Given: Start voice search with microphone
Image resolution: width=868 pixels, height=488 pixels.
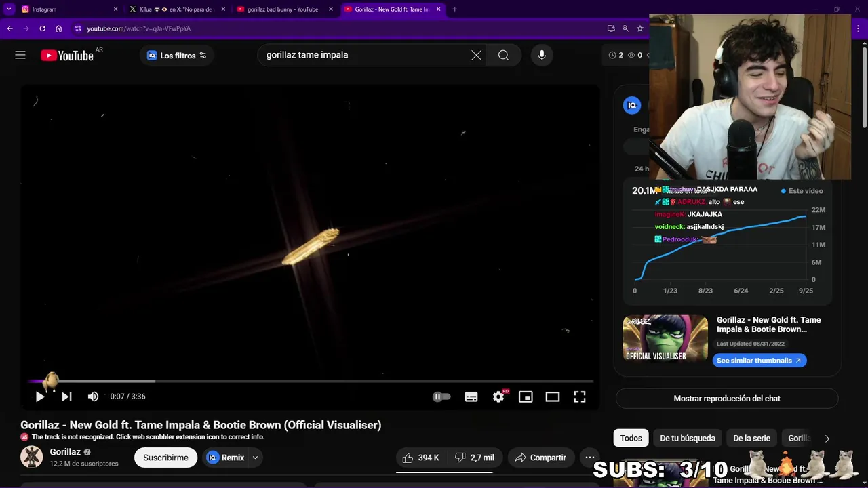Looking at the screenshot, I should (542, 55).
